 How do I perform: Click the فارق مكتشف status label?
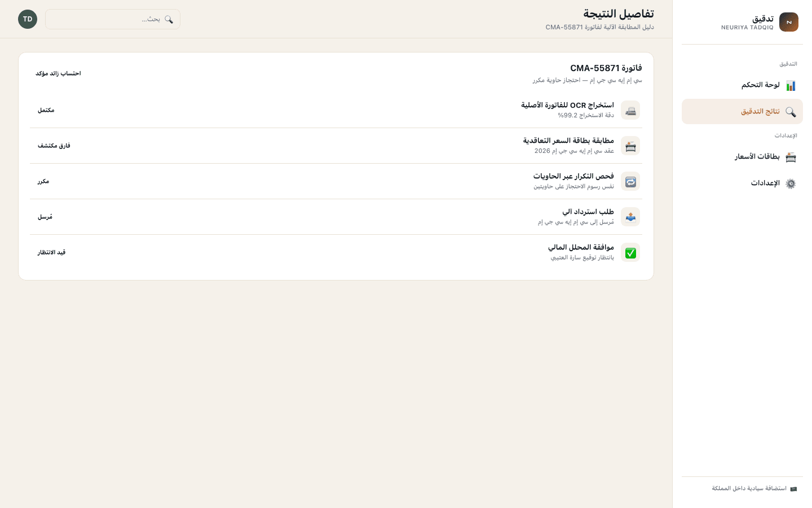pos(54,146)
